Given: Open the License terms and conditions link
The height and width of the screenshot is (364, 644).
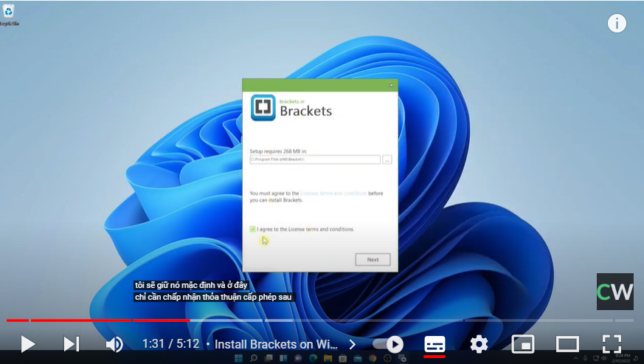Looking at the screenshot, I should [333, 193].
